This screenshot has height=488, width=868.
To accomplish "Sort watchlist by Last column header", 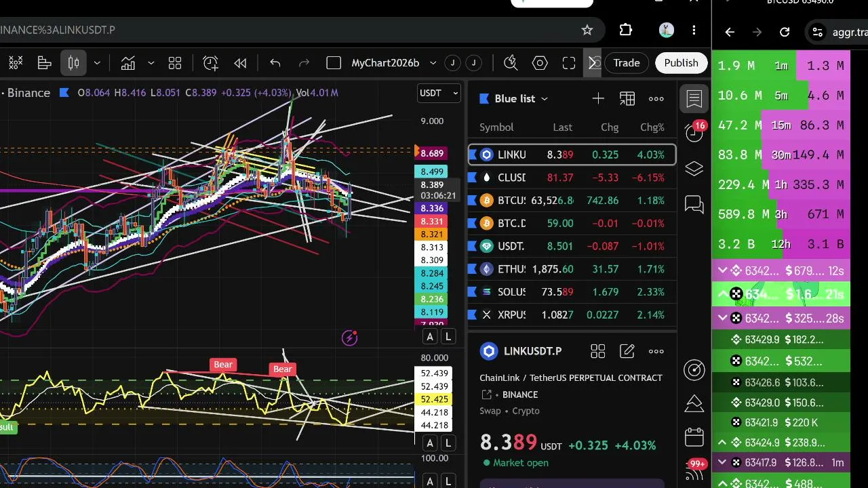I will click(562, 127).
